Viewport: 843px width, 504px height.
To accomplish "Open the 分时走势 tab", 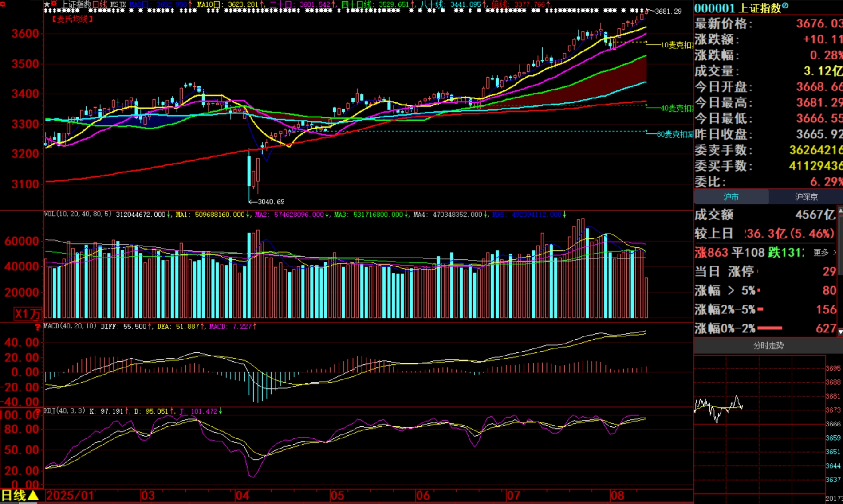I will (x=768, y=346).
